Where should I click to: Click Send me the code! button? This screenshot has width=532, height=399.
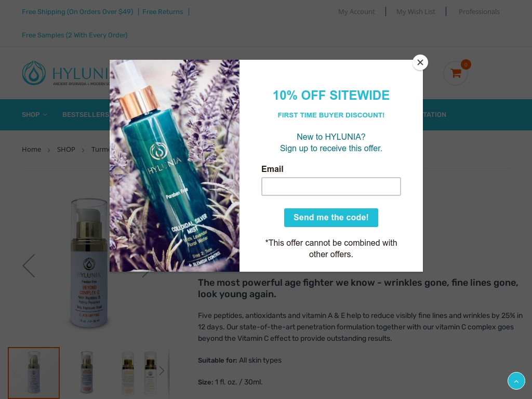331,218
